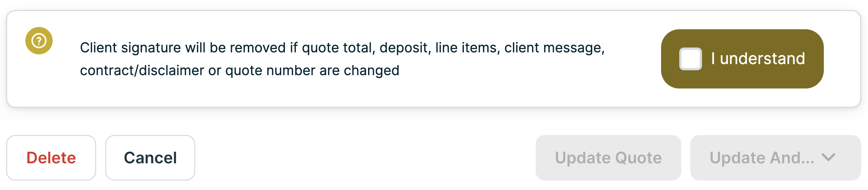
Task: Dismiss the dialog using Cancel
Action: click(150, 157)
